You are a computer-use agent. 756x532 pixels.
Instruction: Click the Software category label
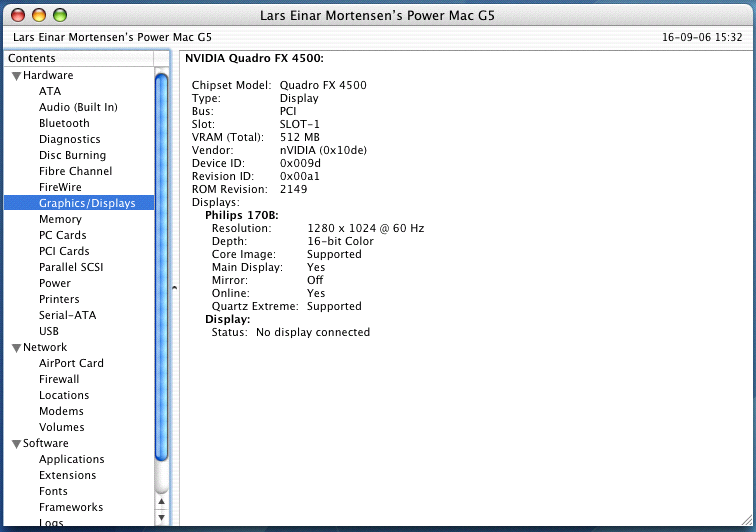coord(46,443)
